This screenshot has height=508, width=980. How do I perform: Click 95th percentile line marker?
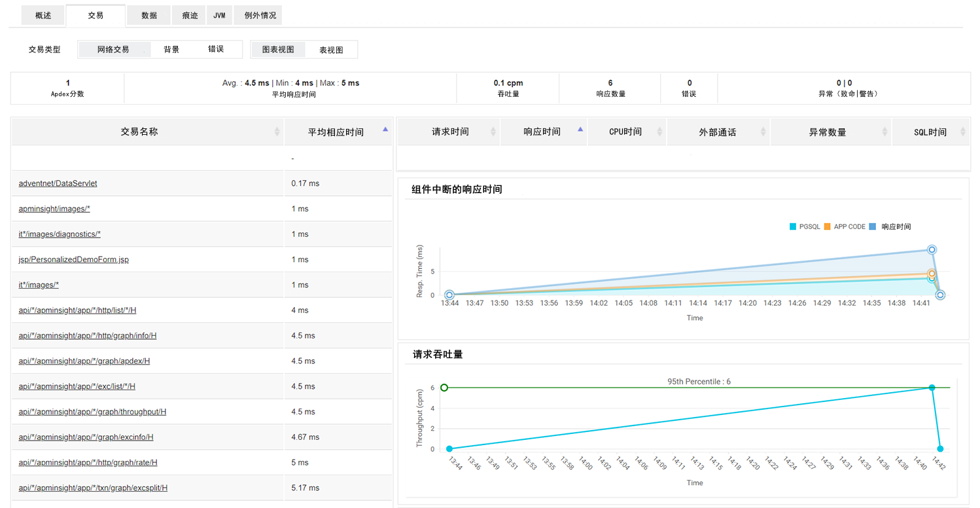[444, 388]
